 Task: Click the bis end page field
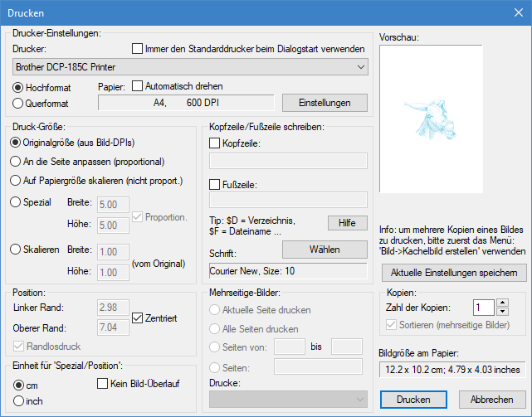click(347, 347)
